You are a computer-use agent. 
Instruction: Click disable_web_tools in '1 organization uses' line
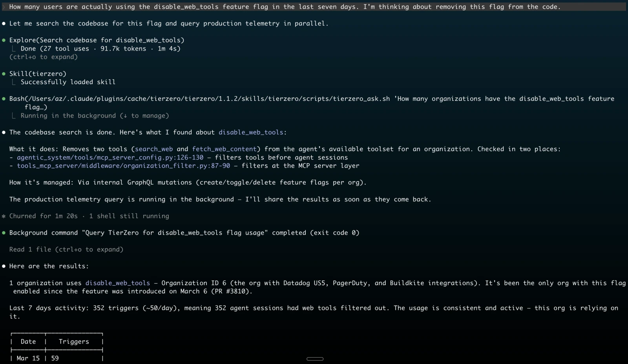tap(118, 283)
